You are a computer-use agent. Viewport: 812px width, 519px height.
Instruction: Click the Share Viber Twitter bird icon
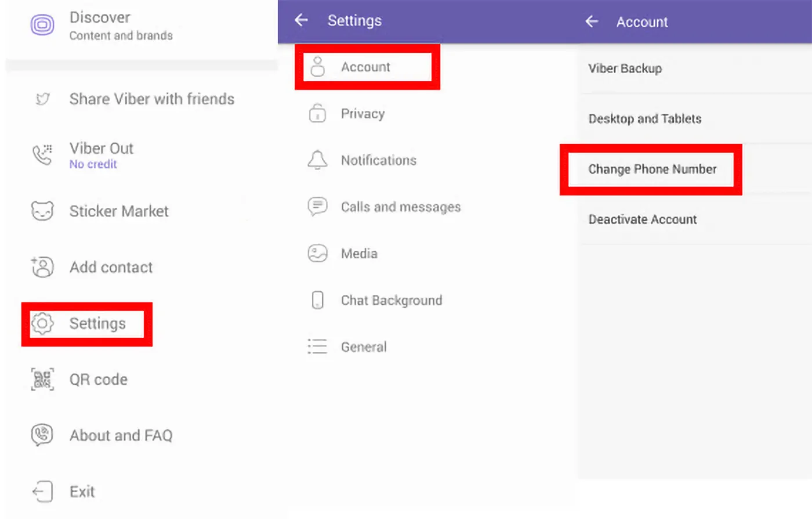(x=42, y=99)
